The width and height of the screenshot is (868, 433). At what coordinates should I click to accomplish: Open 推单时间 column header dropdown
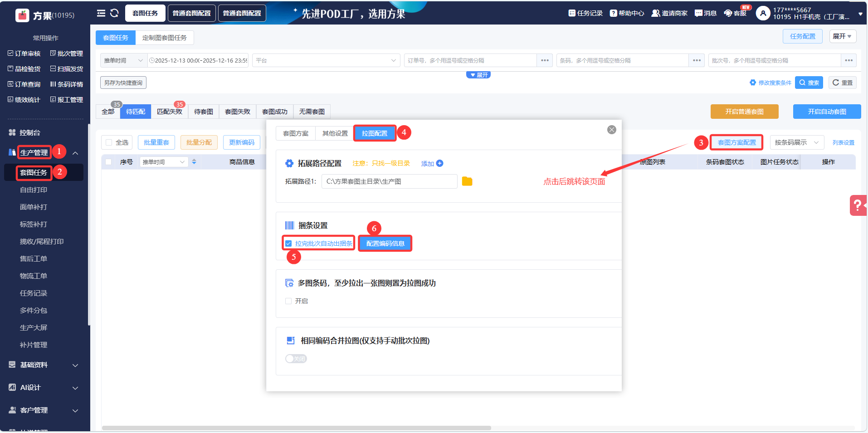click(164, 162)
